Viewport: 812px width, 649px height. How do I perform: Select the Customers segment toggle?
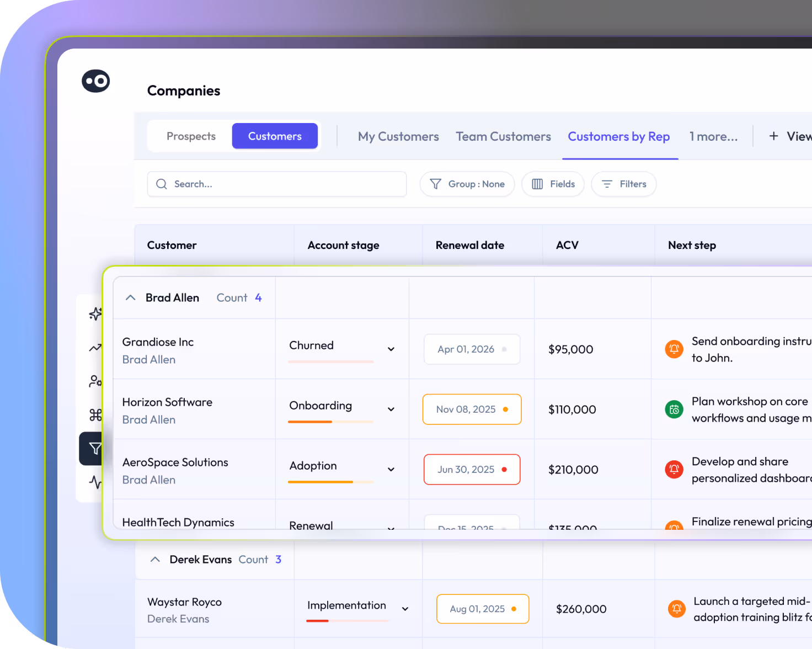point(275,136)
